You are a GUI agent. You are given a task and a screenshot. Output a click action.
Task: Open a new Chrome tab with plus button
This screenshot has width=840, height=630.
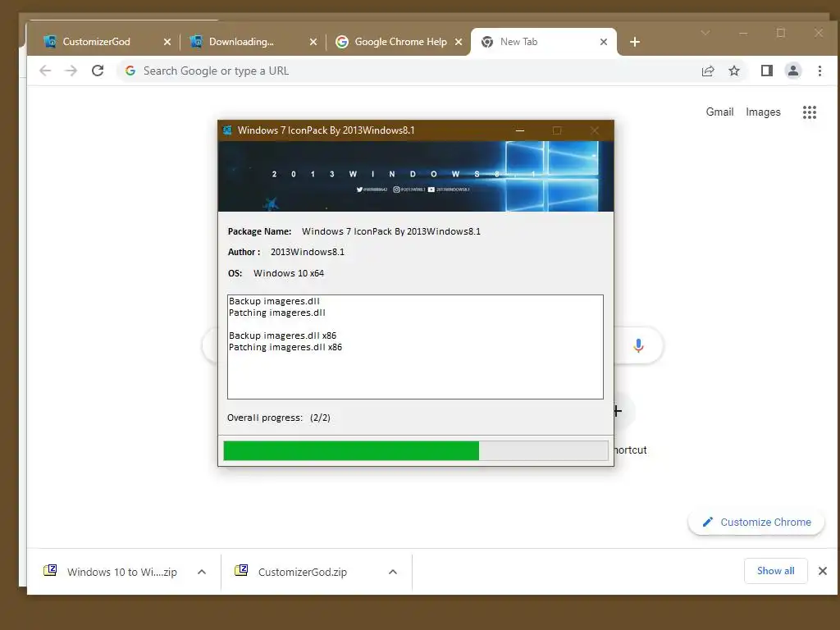click(635, 42)
